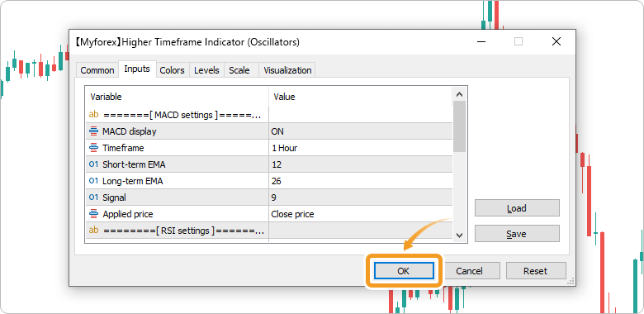Click the enum icon next to MACD display
The image size is (644, 314).
point(93,131)
